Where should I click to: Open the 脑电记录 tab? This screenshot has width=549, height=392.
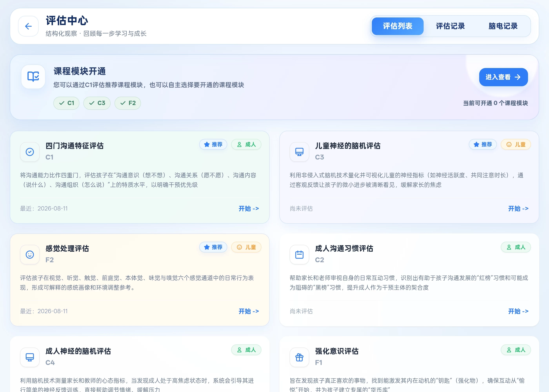(503, 26)
